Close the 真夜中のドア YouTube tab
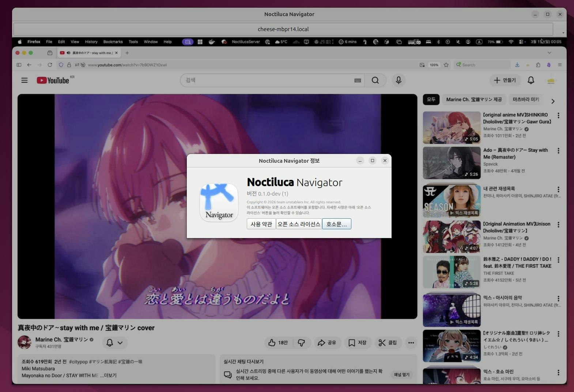This screenshot has height=392, width=574. tap(116, 53)
